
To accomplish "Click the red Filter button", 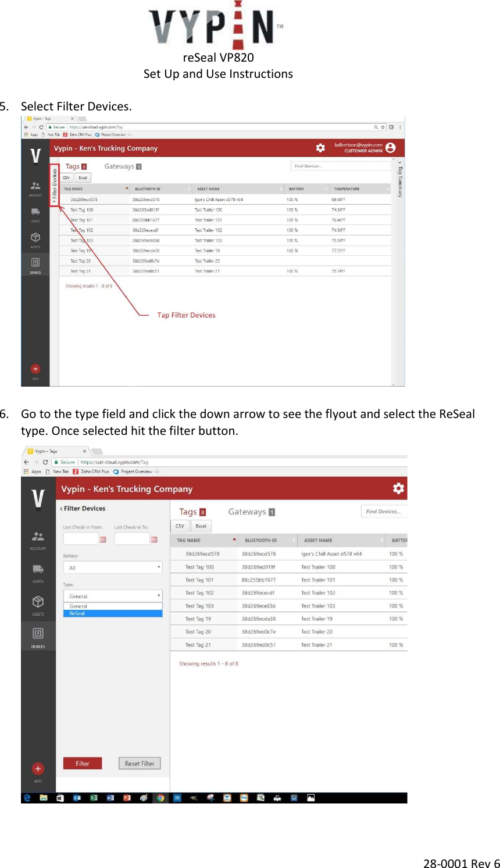I will coord(83,763).
